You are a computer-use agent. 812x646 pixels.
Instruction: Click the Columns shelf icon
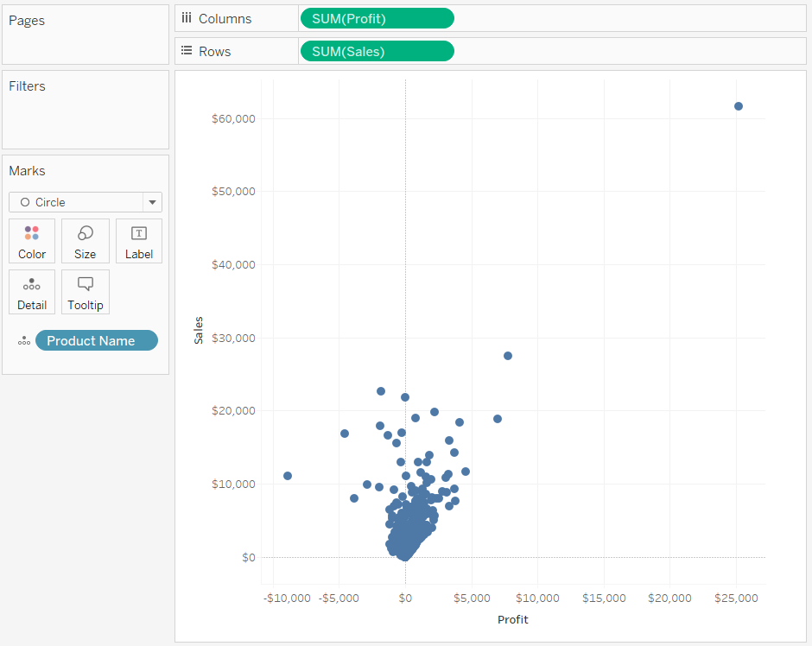click(x=187, y=18)
